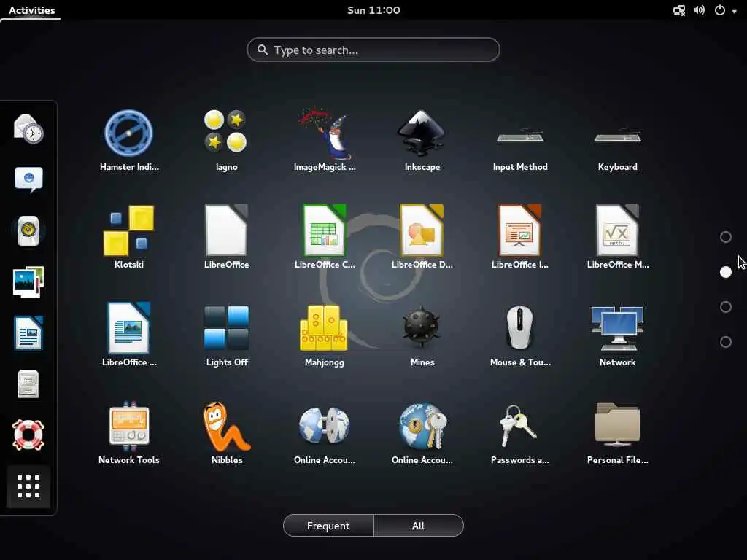747x560 pixels.
Task: Open Network settings
Action: coord(617,335)
